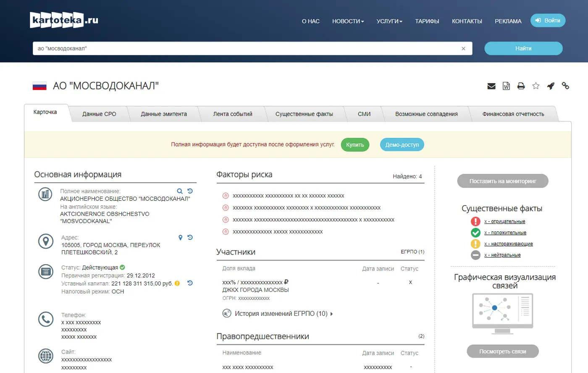Select the Карточка tab
588x373 pixels.
(x=45, y=113)
